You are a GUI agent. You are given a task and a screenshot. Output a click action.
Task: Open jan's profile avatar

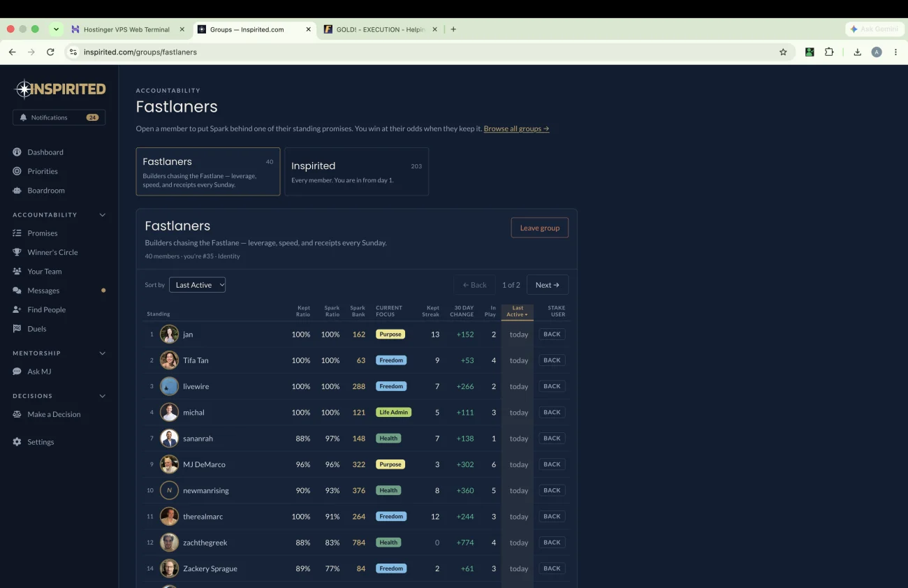tap(169, 335)
